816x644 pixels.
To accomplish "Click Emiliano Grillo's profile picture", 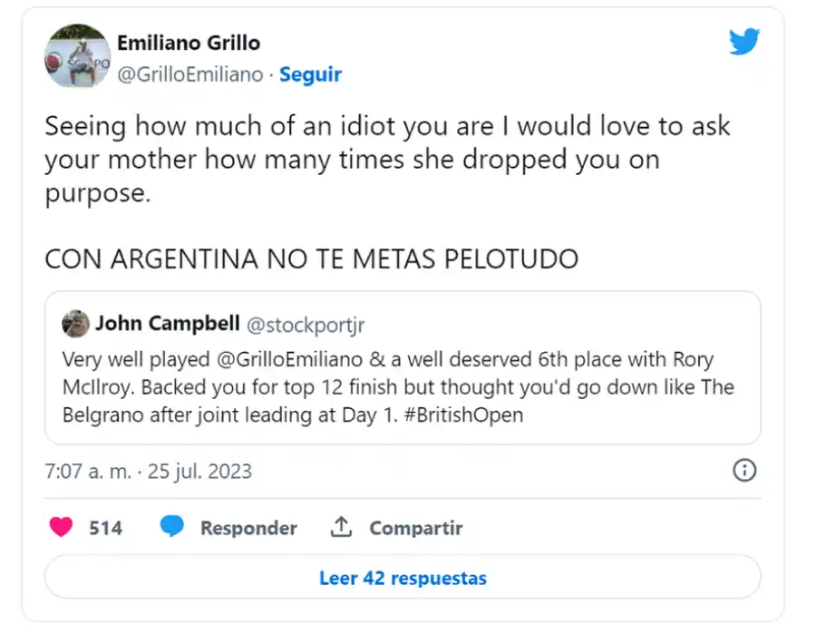I will click(x=76, y=56).
